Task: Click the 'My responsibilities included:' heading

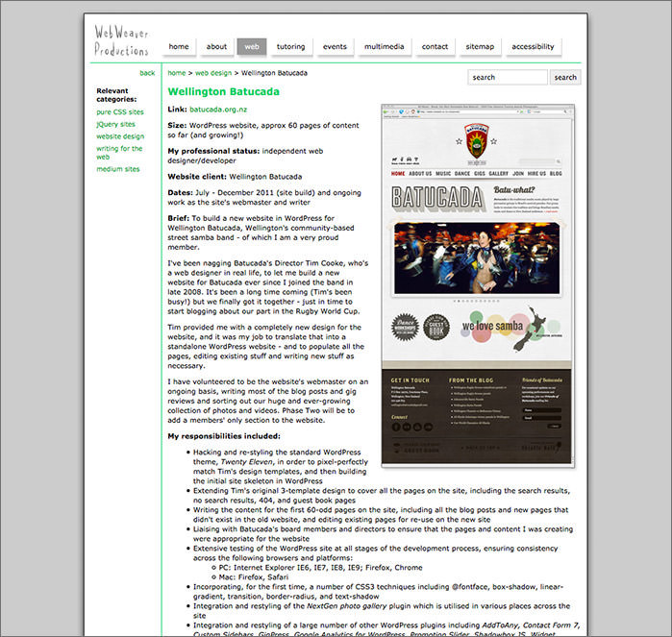Action: coord(224,436)
